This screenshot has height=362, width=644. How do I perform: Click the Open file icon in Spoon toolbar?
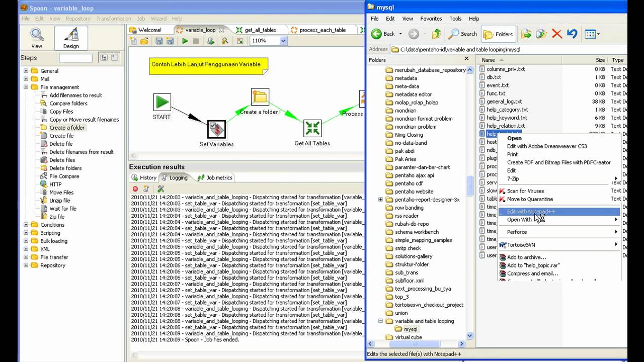point(144,41)
